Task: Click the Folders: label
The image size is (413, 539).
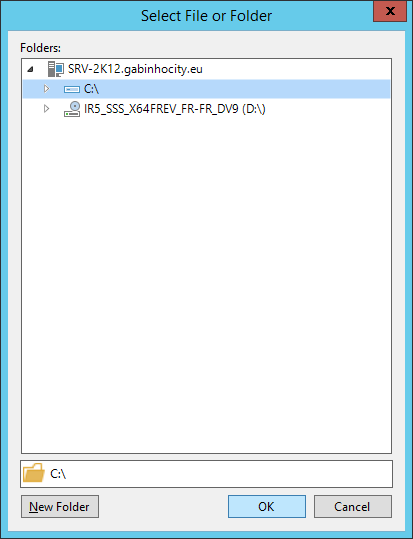Action: pos(41,48)
